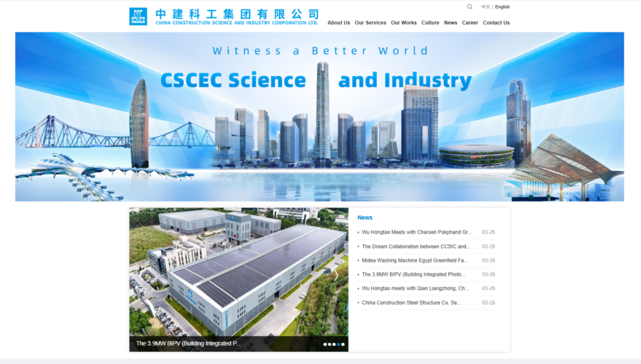Open the About Us menu
Image resolution: width=641 pixels, height=364 pixels.
[x=338, y=23]
